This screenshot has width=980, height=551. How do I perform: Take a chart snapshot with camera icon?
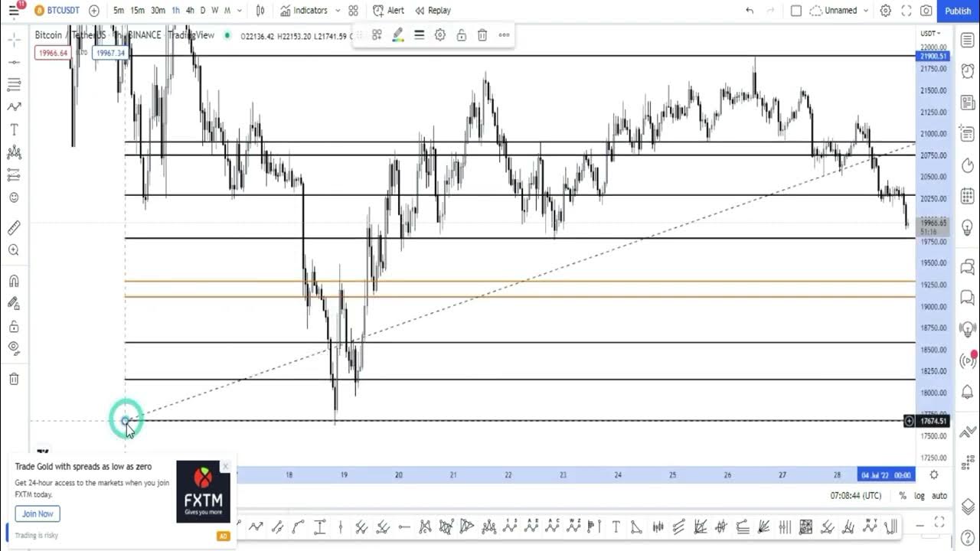926,11
